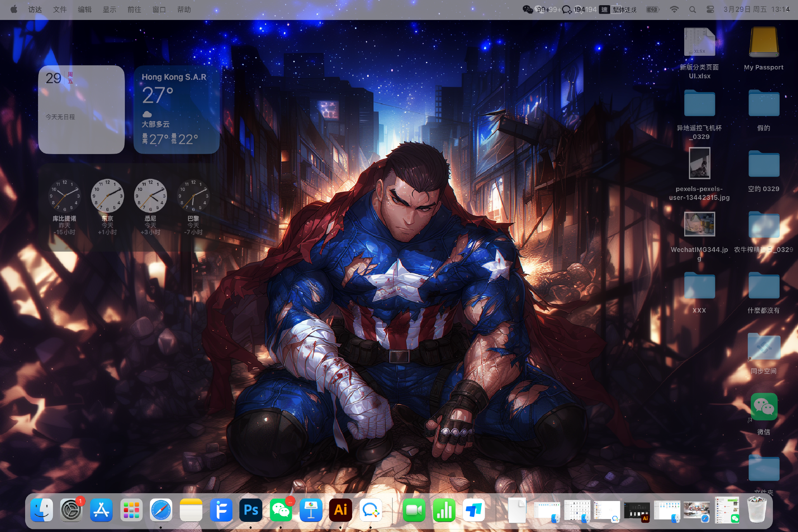798x532 pixels.
Task: Click the Hong Kong weather widget
Action: point(176,110)
